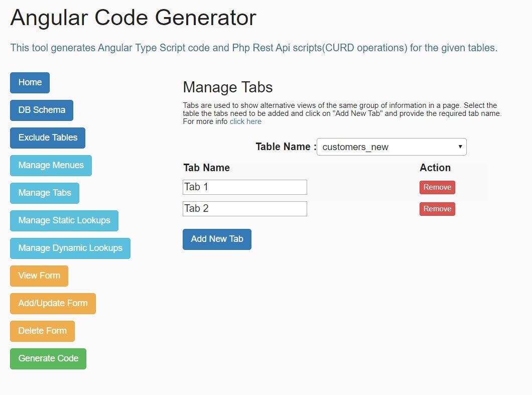Image resolution: width=532 pixels, height=395 pixels.
Task: Click the Delete Form button
Action: point(42,331)
